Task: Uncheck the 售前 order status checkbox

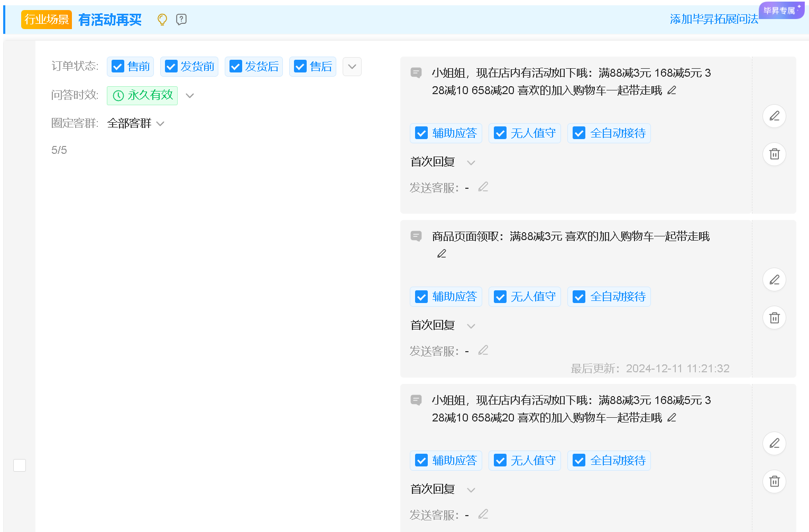Action: (118, 67)
